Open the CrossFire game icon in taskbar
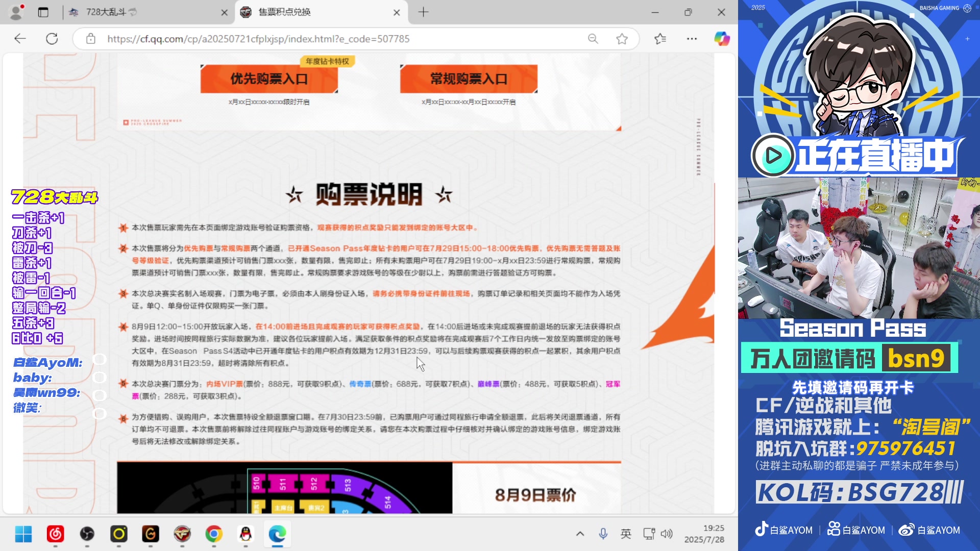 tap(182, 534)
